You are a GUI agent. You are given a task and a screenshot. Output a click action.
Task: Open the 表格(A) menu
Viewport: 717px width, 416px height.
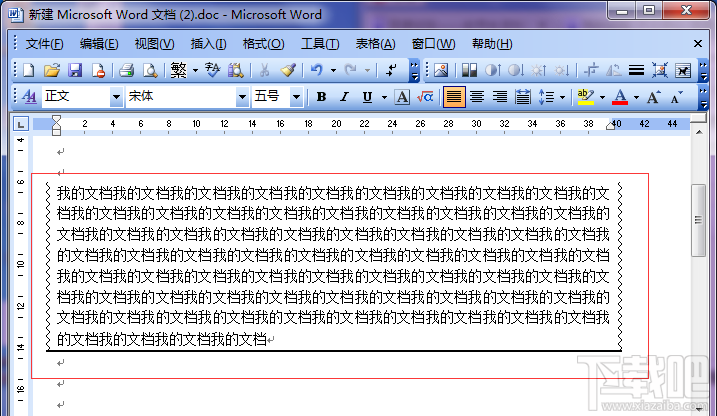coord(375,44)
